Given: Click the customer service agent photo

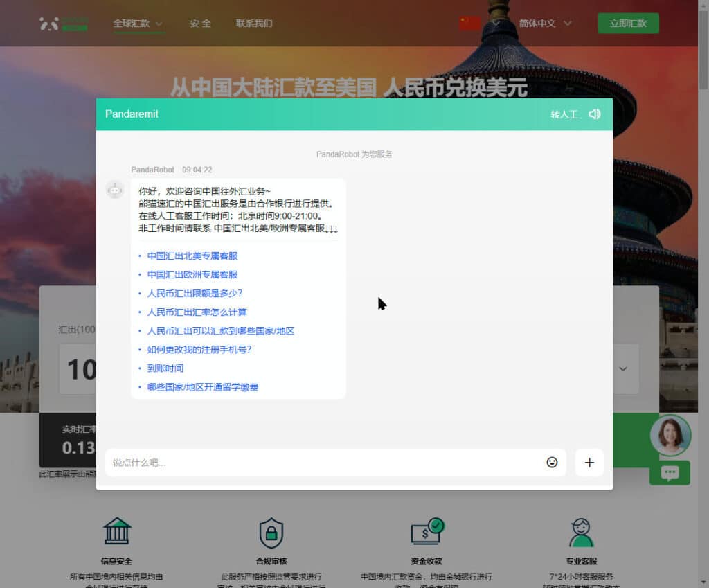Looking at the screenshot, I should [x=670, y=435].
